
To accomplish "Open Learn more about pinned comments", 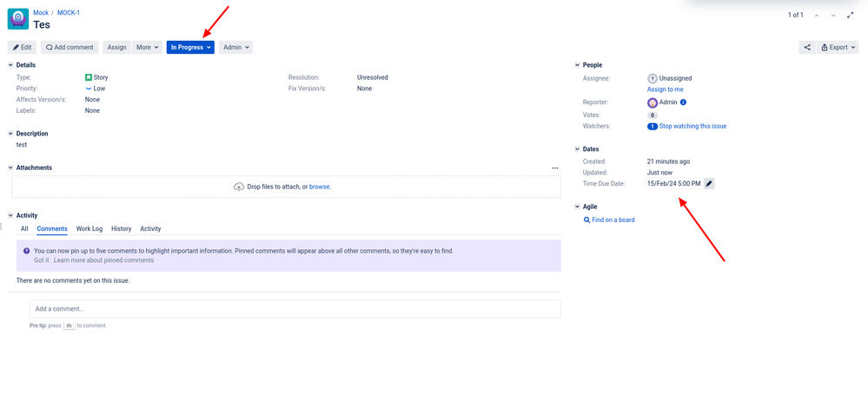I will (x=103, y=260).
